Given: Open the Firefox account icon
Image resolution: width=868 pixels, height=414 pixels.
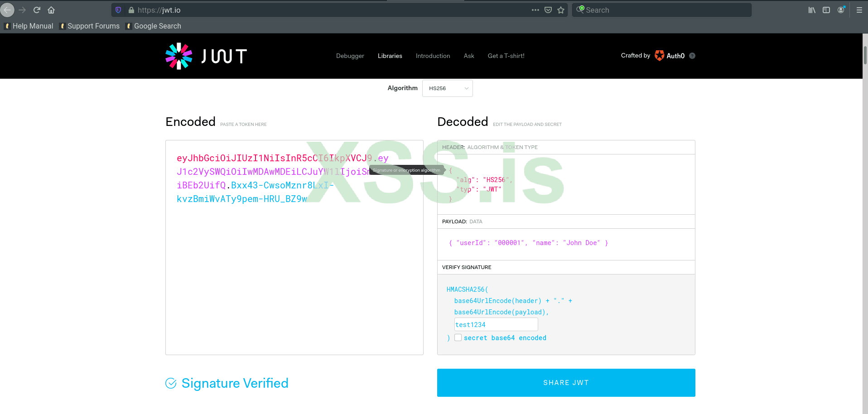Looking at the screenshot, I should tap(841, 10).
